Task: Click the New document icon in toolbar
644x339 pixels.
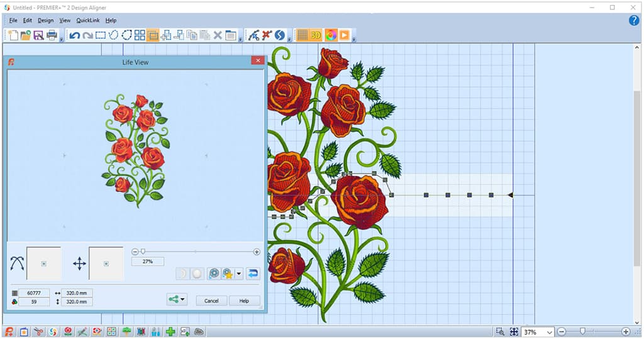Action: click(12, 35)
